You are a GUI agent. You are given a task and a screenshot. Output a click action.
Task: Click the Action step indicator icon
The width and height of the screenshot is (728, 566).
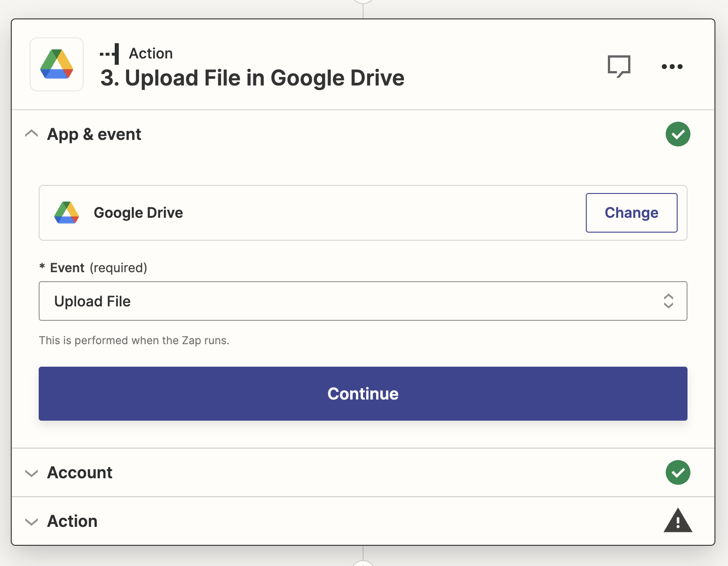109,53
